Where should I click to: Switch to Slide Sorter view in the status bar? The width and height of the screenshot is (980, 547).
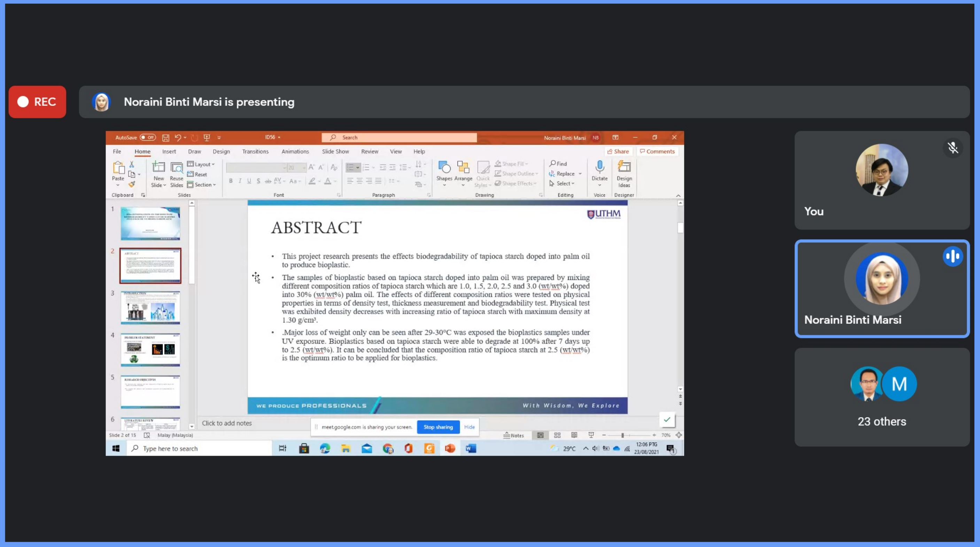(x=557, y=435)
